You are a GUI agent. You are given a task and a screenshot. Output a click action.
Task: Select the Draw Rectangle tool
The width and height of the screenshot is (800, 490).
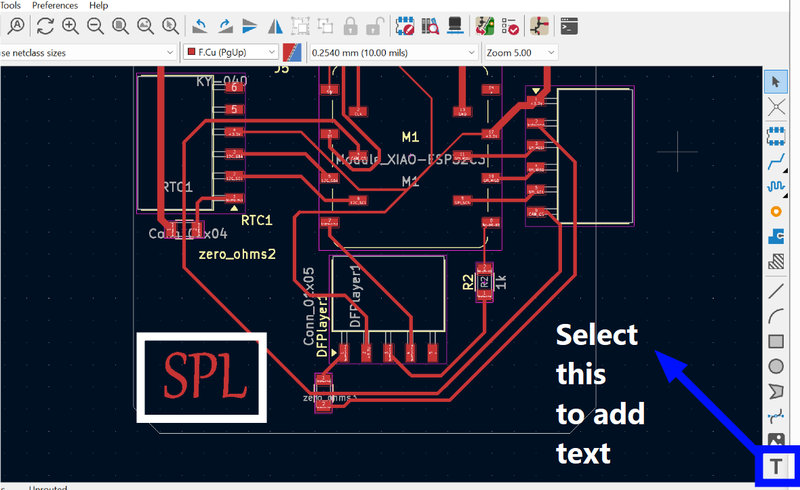(776, 341)
